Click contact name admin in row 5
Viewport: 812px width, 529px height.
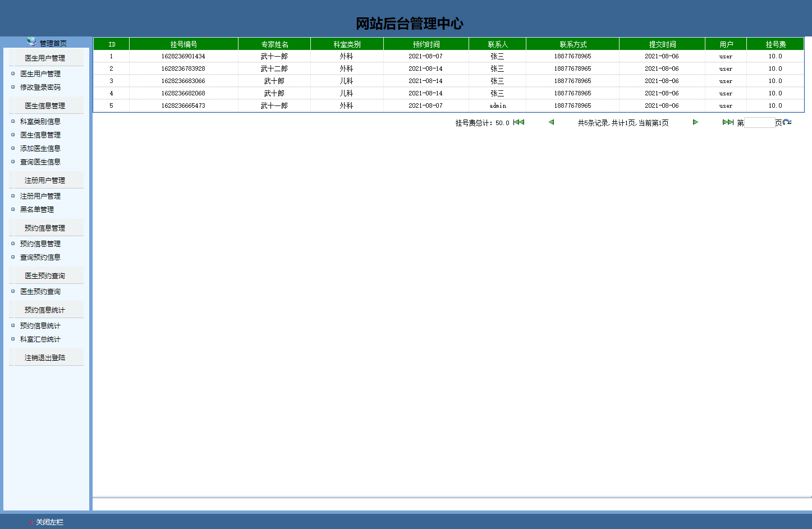(x=498, y=105)
